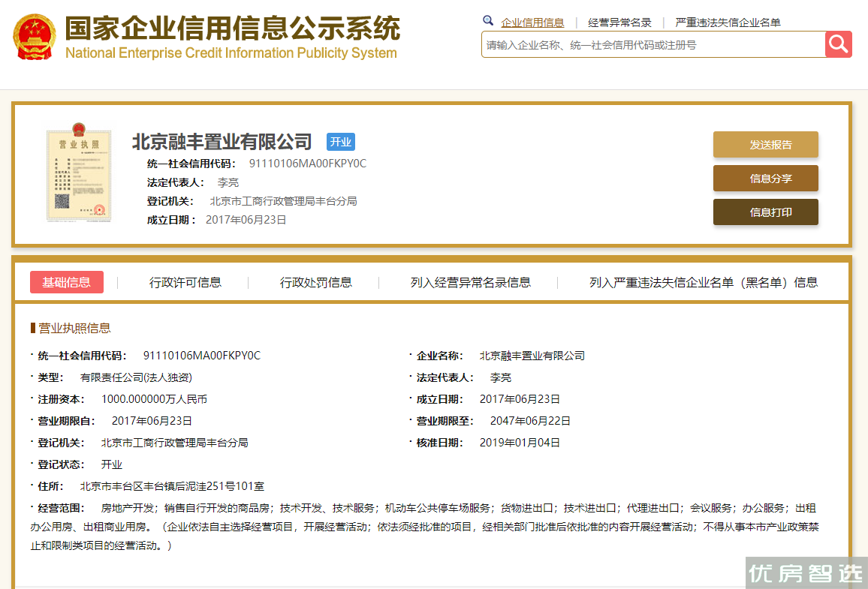Click the 登记状态 value 开业
The width and height of the screenshot is (868, 589).
(111, 464)
